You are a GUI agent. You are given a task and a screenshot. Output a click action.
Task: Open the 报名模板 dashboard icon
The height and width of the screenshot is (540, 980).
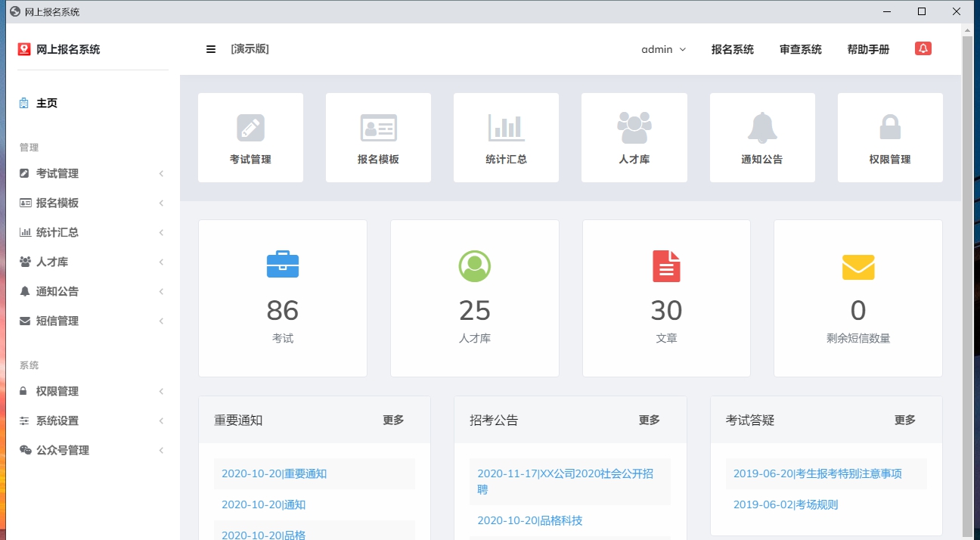tap(378, 137)
